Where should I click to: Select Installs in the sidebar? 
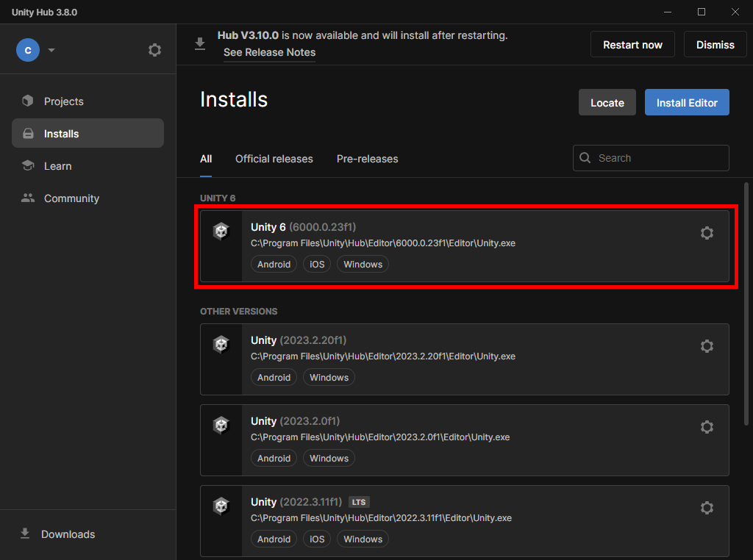pos(88,134)
